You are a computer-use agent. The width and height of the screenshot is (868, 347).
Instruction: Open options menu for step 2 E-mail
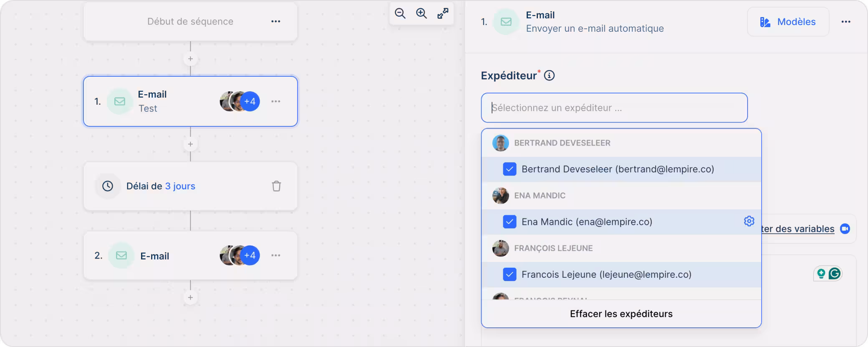tap(276, 255)
